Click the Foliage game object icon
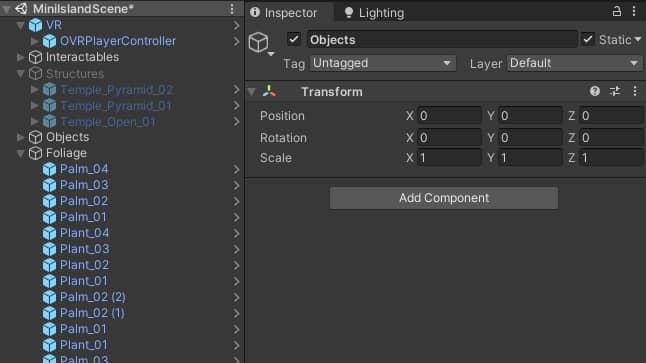 35,153
